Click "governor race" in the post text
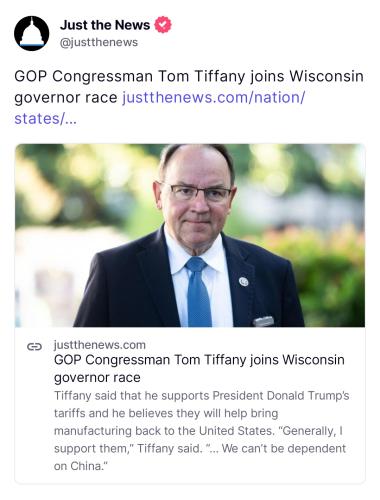The width and height of the screenshot is (380, 500). click(66, 98)
